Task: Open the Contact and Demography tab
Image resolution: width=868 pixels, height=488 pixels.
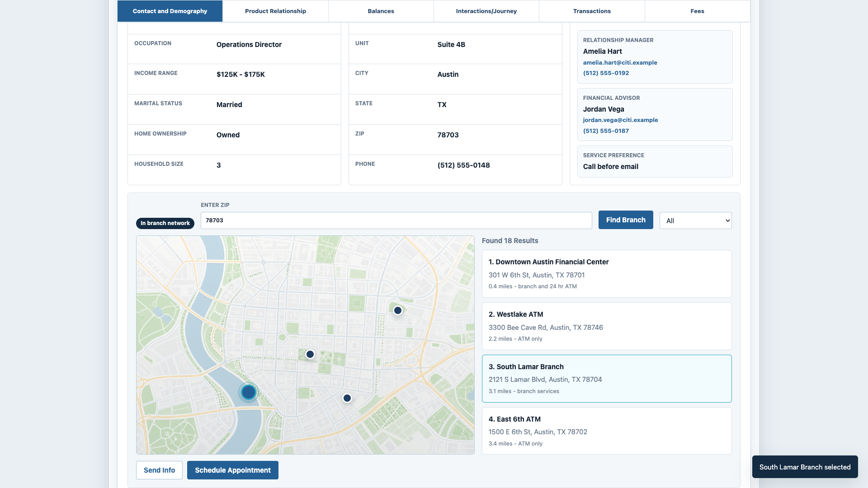Action: pos(170,11)
